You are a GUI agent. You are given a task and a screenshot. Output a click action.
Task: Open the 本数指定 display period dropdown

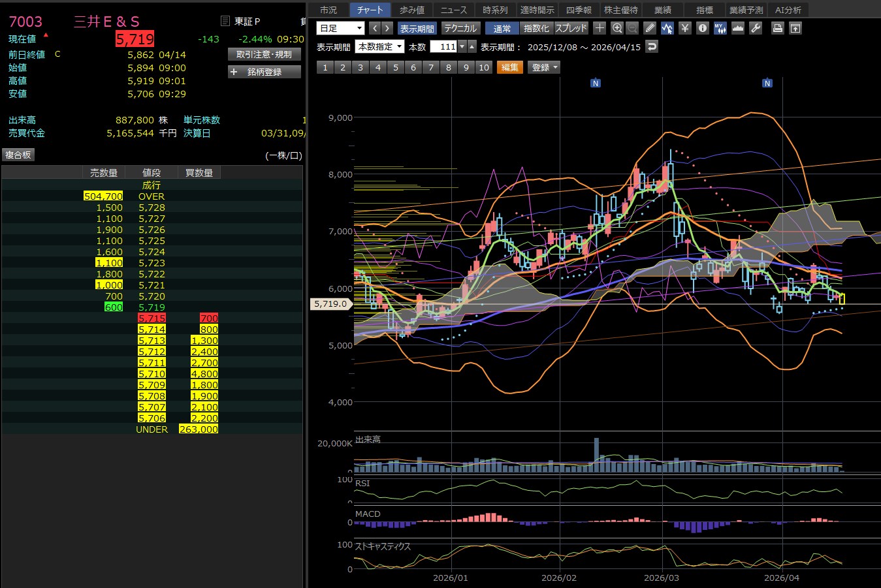tap(379, 46)
